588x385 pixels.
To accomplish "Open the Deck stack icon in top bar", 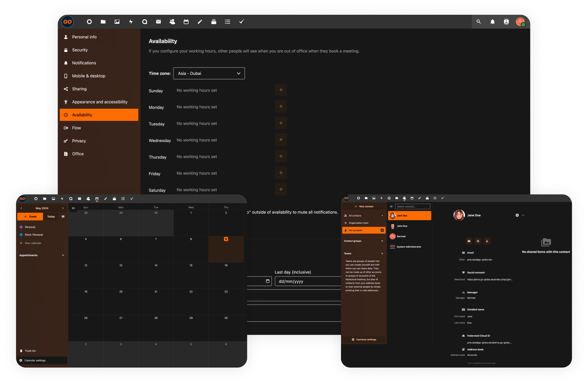I will 214,22.
